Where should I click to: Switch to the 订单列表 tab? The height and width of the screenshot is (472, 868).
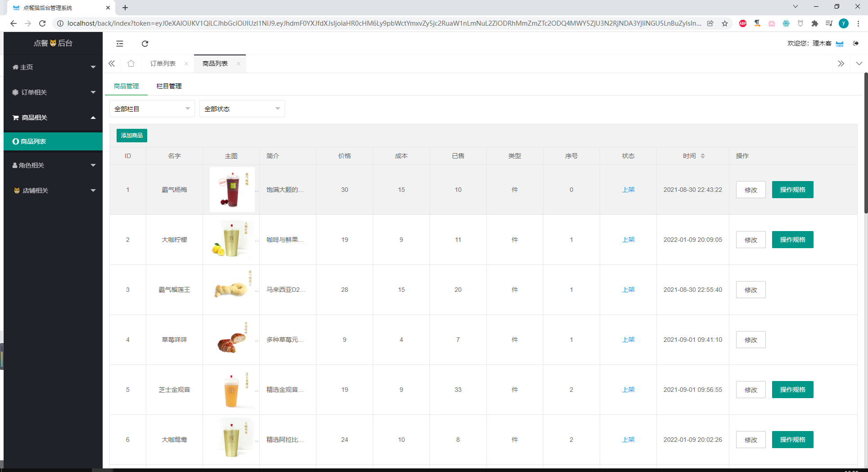[163, 64]
